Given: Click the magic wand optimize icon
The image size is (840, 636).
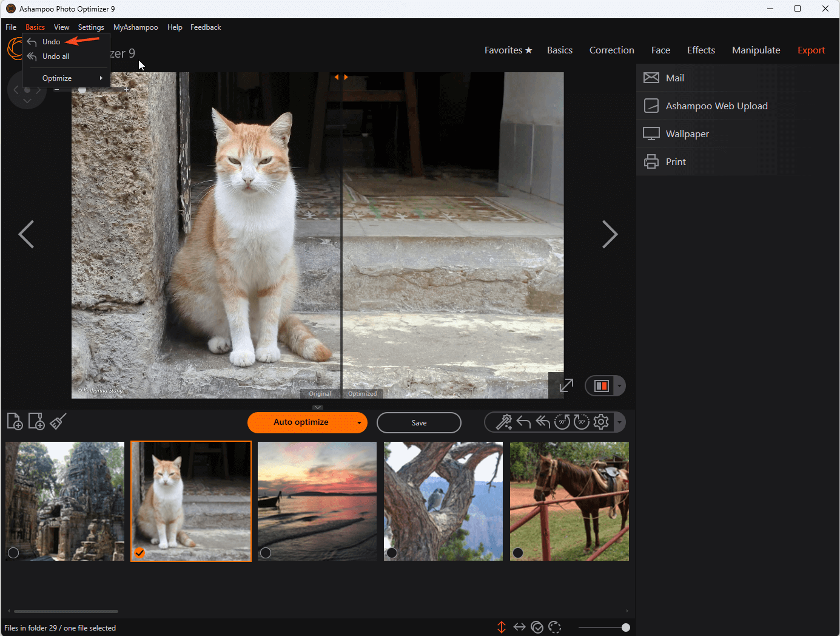Looking at the screenshot, I should 503,422.
